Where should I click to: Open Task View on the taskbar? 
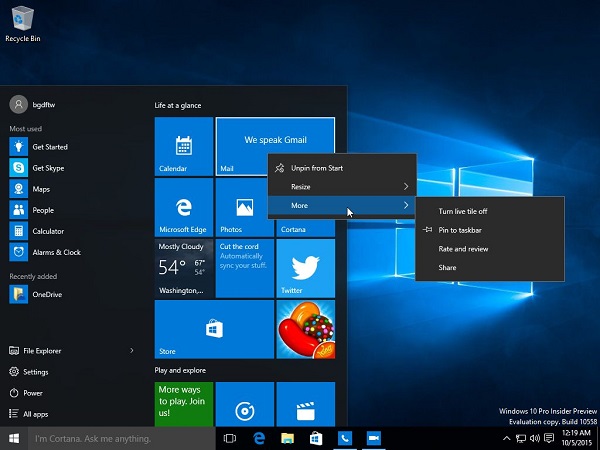tap(230, 439)
